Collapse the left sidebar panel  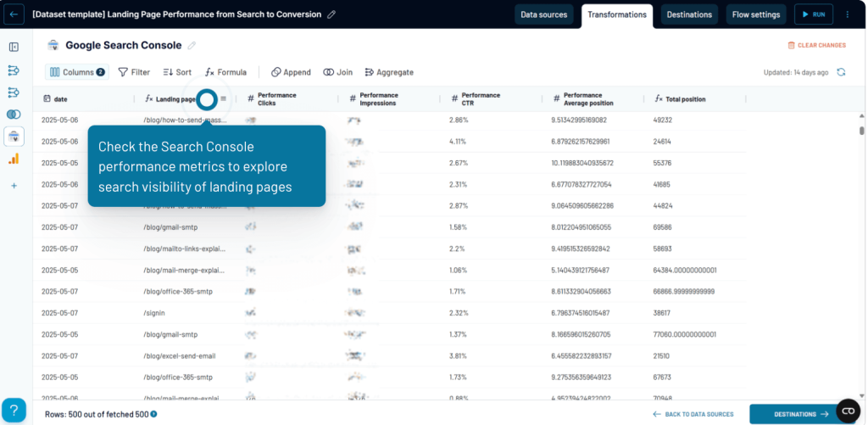click(x=14, y=48)
